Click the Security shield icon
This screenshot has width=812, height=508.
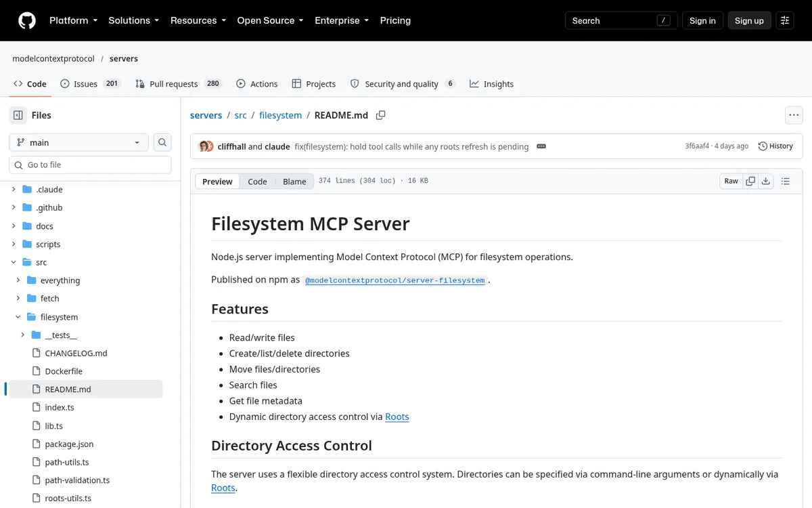pyautogui.click(x=355, y=84)
